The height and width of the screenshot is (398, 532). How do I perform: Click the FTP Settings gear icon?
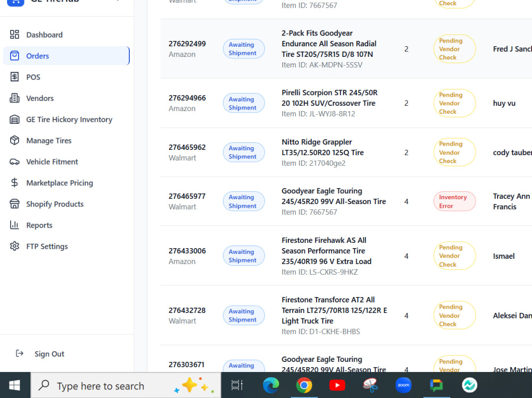14,246
